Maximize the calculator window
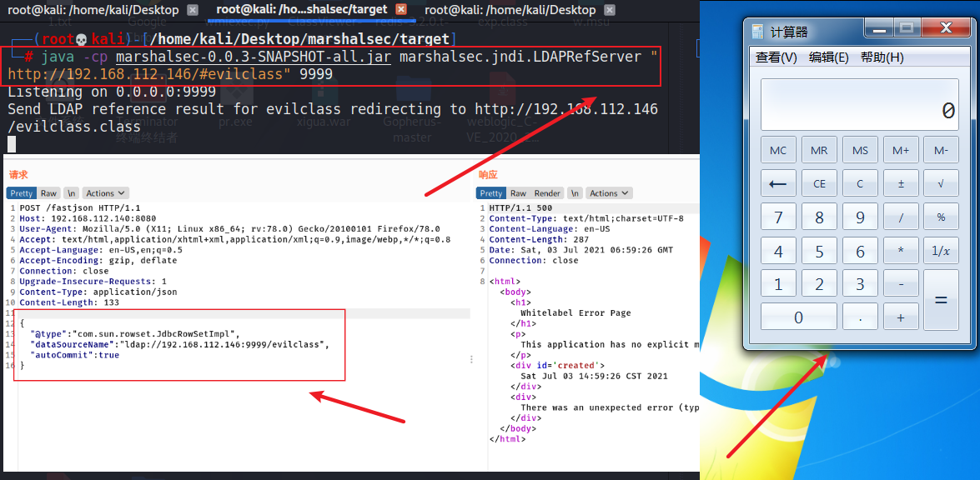The width and height of the screenshot is (980, 480). coord(907,27)
